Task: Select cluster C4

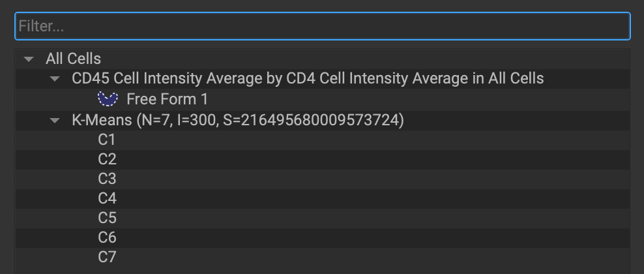Action: (x=107, y=198)
